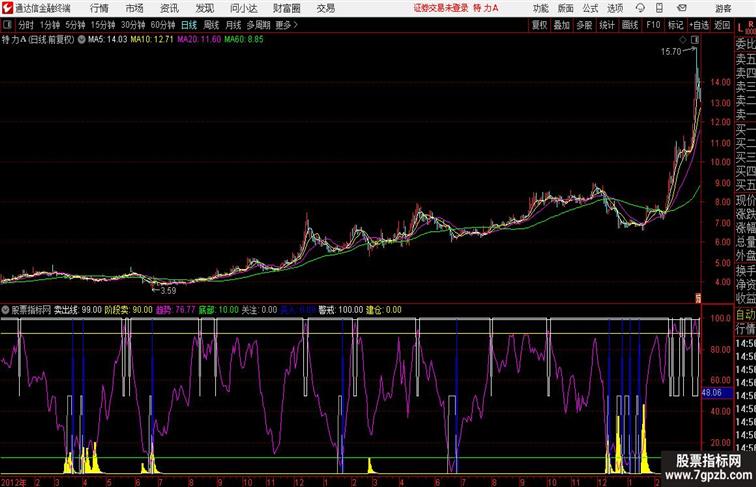The width and height of the screenshot is (756, 487).
Task: Open the 行情 menu
Action: (99, 8)
